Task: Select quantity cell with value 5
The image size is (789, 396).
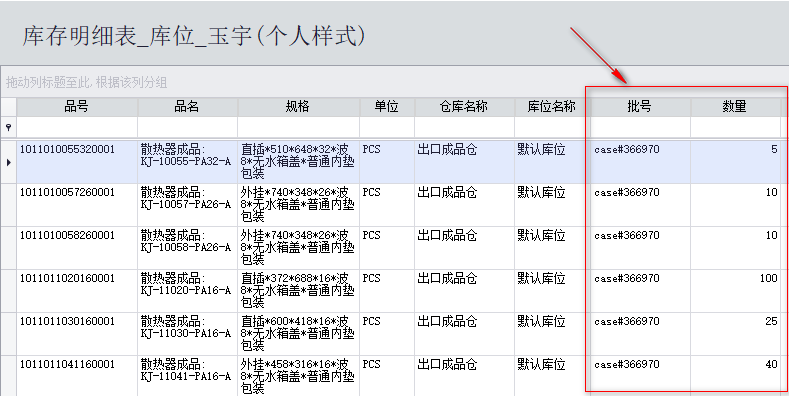Action: coord(735,162)
